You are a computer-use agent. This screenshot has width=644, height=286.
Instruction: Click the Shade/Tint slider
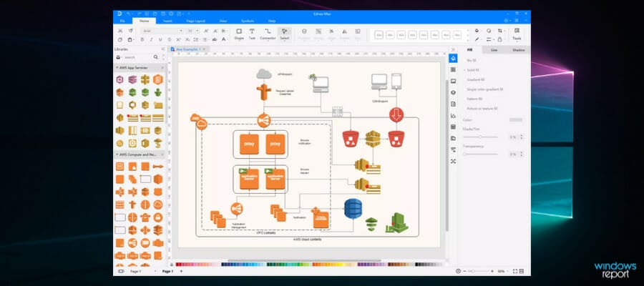point(481,137)
